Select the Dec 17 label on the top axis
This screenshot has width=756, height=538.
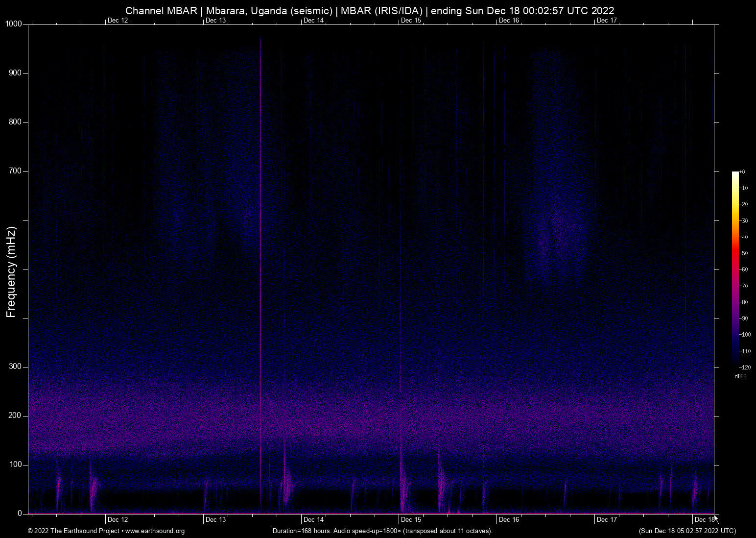tap(607, 20)
